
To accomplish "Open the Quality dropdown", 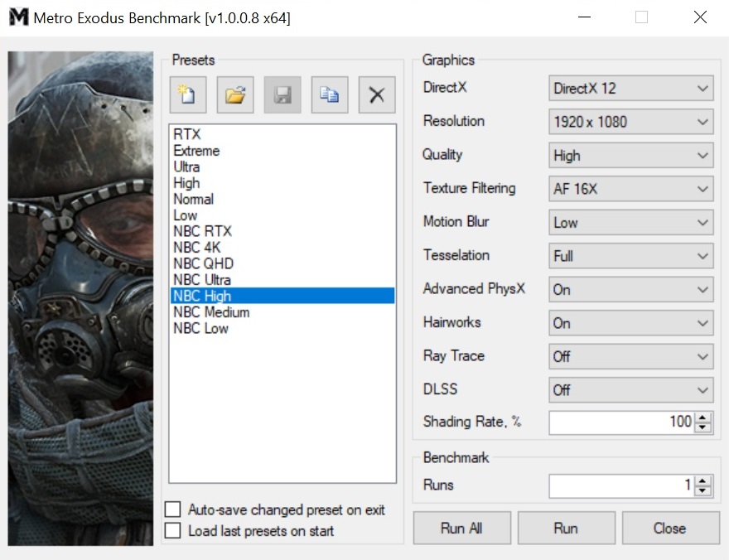I will click(631, 155).
